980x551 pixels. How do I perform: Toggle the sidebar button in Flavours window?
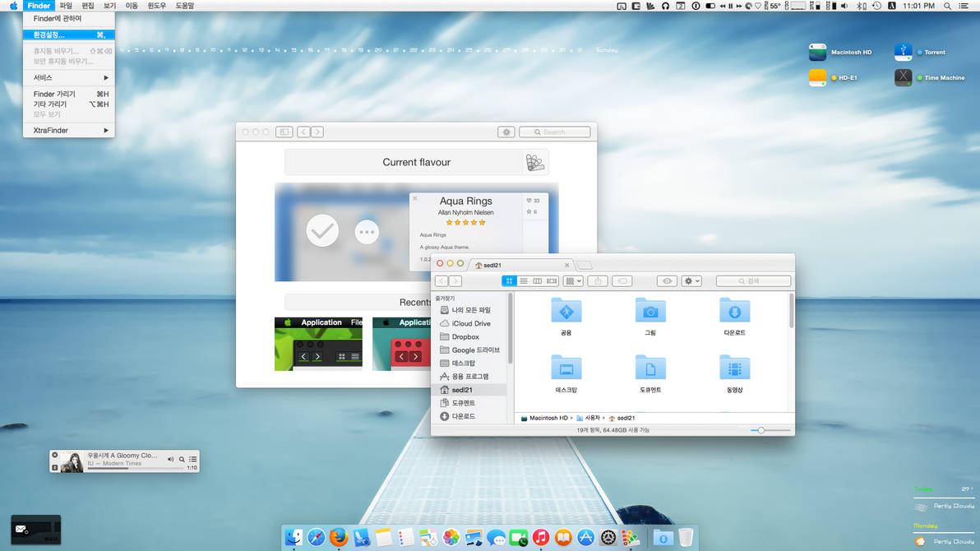click(x=284, y=132)
